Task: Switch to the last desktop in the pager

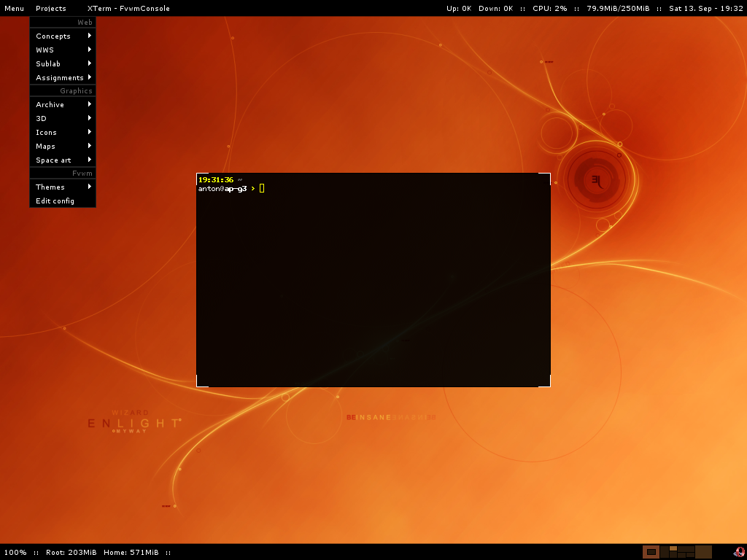Action: 703,552
